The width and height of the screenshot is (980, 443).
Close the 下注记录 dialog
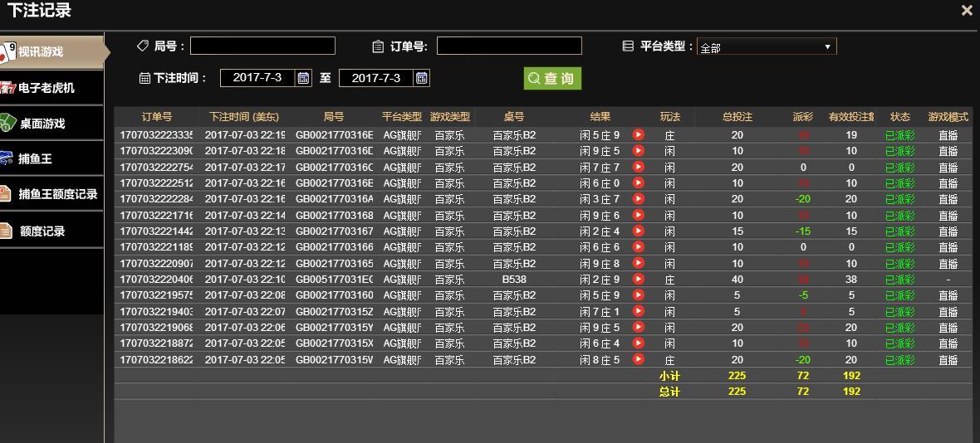click(x=967, y=11)
